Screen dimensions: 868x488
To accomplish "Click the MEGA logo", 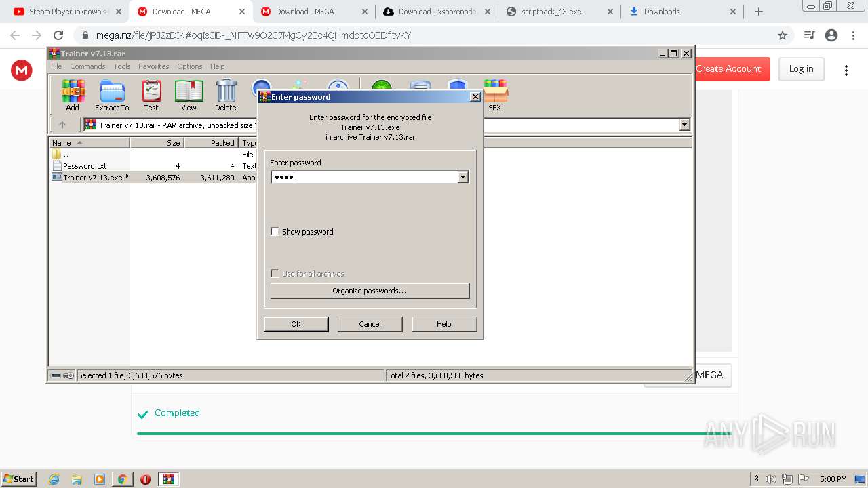I will (22, 70).
